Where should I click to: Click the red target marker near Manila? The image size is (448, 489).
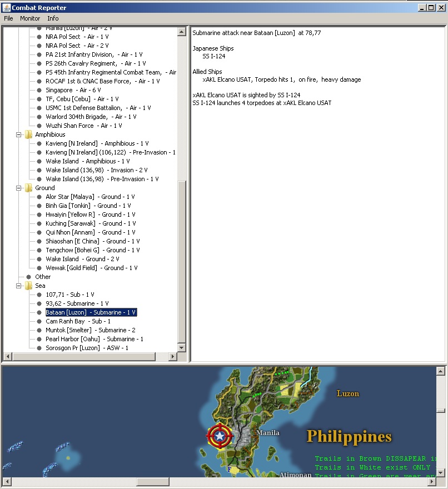(220, 436)
